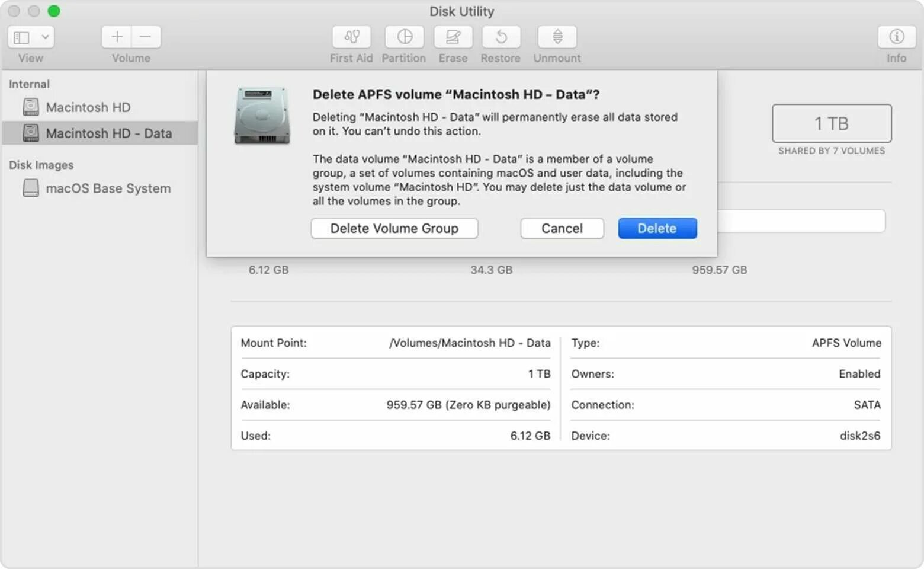
Task: Click the sidebar View icon in toolbar
Action: 22,37
